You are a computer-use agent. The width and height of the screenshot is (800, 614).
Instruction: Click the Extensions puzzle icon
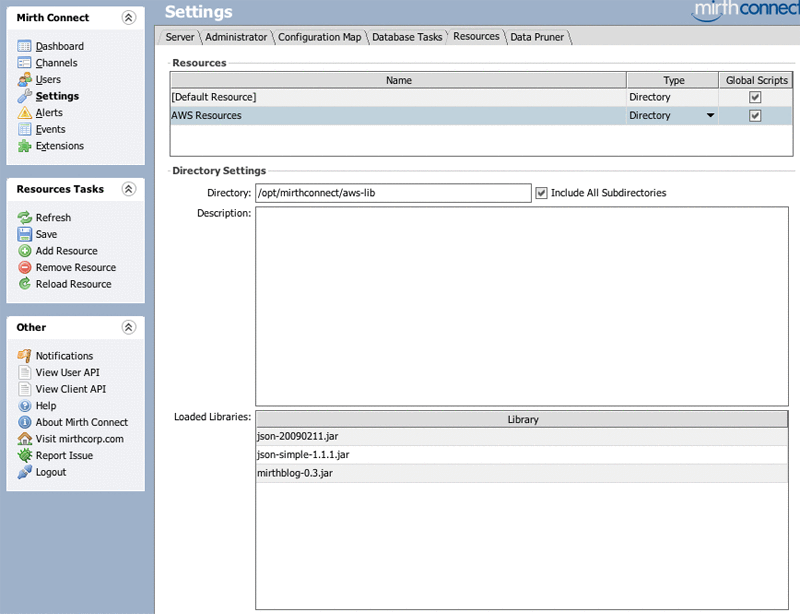(24, 146)
